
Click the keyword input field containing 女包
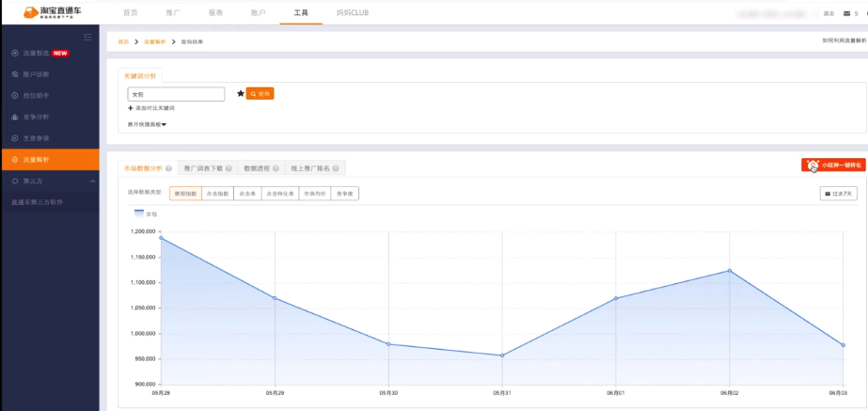pos(176,94)
